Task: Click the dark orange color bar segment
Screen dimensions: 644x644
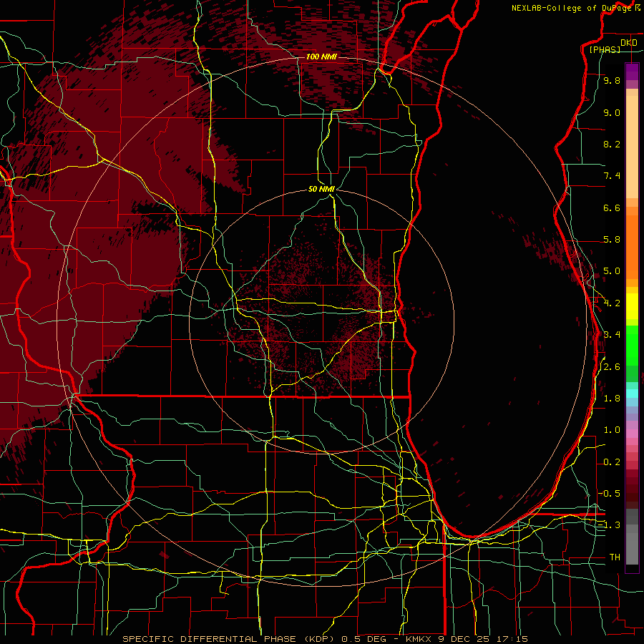Action: pos(632,246)
